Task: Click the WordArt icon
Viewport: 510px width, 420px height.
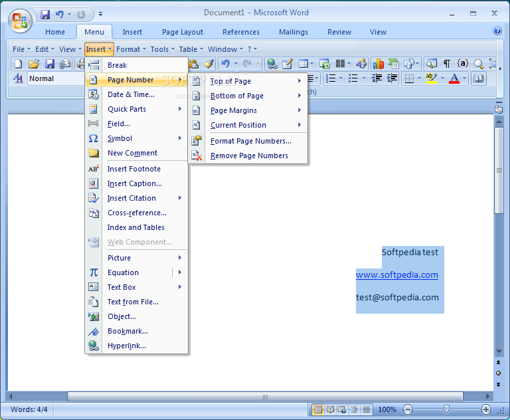Action: pos(361,64)
